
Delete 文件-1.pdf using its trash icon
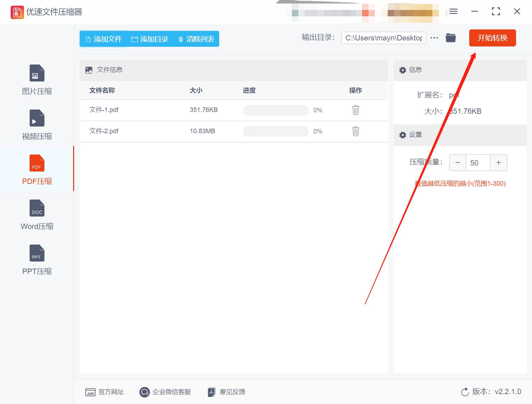click(x=355, y=110)
